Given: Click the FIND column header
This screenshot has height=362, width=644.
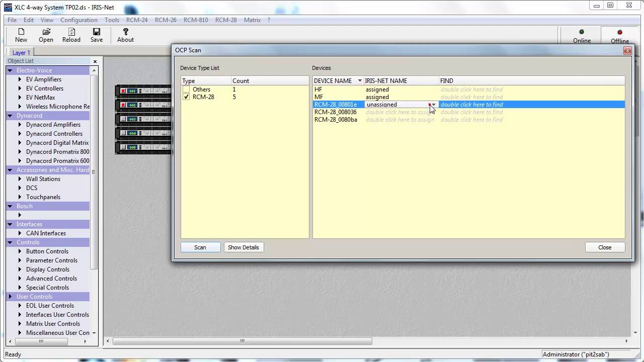Looking at the screenshot, I should coord(532,80).
